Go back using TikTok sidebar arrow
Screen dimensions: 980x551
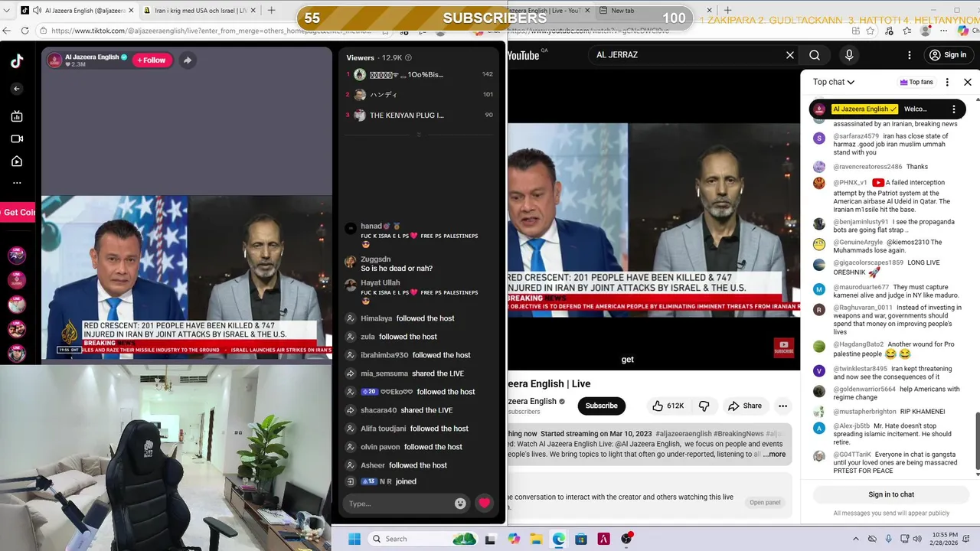coord(17,89)
